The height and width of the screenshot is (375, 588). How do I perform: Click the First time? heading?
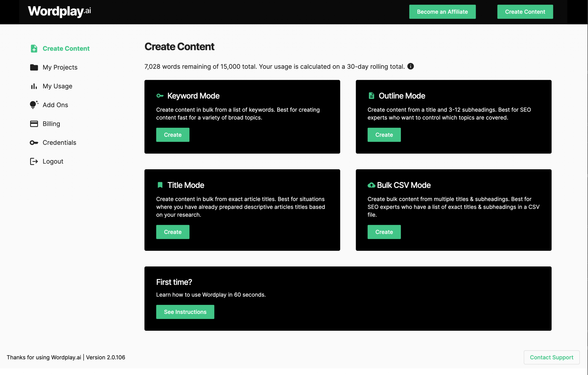[174, 282]
